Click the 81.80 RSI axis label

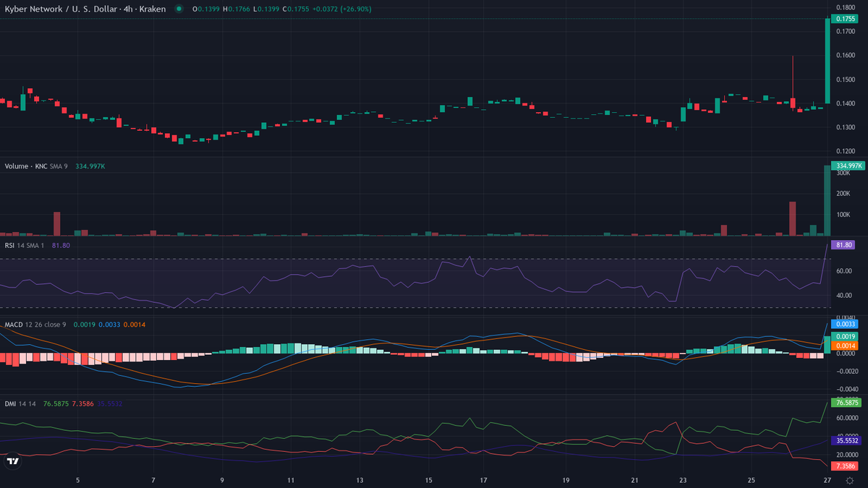click(844, 245)
